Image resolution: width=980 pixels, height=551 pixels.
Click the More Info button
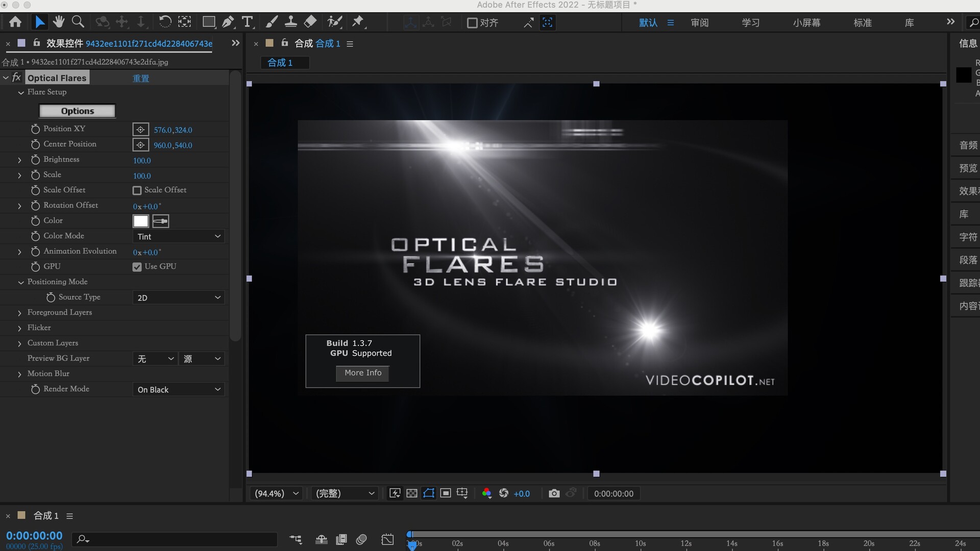pyautogui.click(x=362, y=373)
